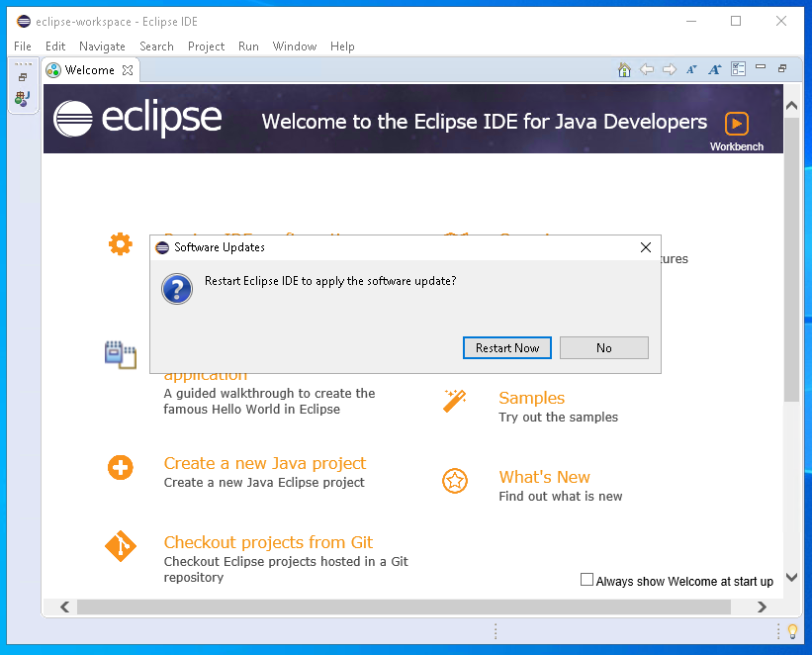
Task: Open the Project menu
Action: pyautogui.click(x=206, y=47)
